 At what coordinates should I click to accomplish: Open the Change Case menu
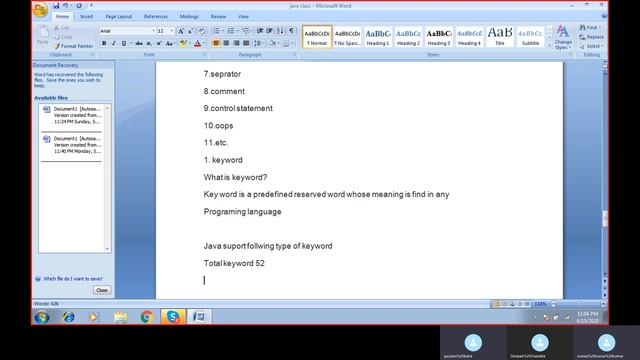[170, 43]
